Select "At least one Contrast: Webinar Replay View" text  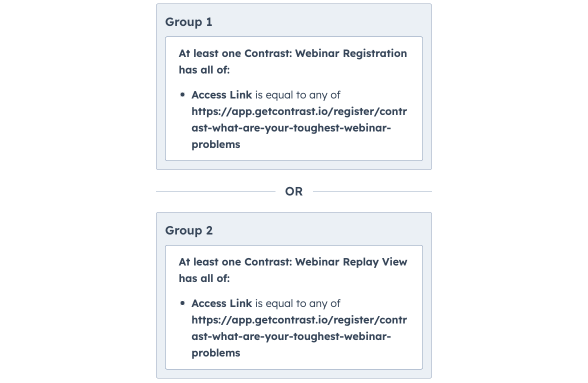[x=292, y=262]
